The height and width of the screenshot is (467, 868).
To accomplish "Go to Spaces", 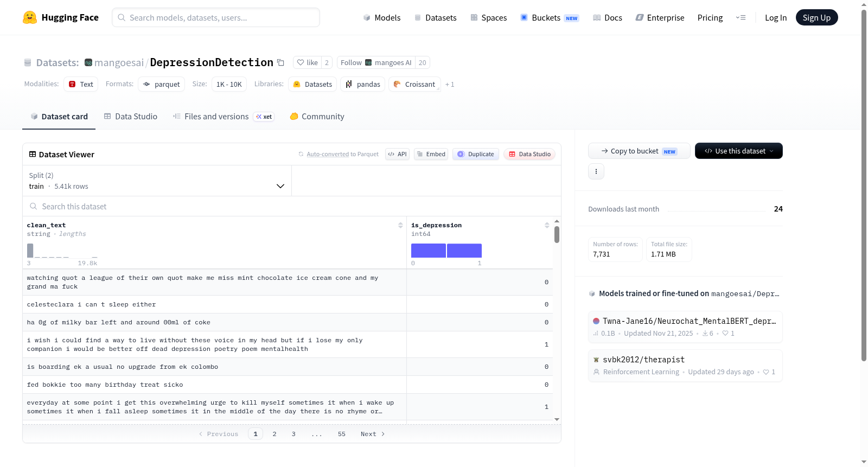I will pyautogui.click(x=489, y=17).
